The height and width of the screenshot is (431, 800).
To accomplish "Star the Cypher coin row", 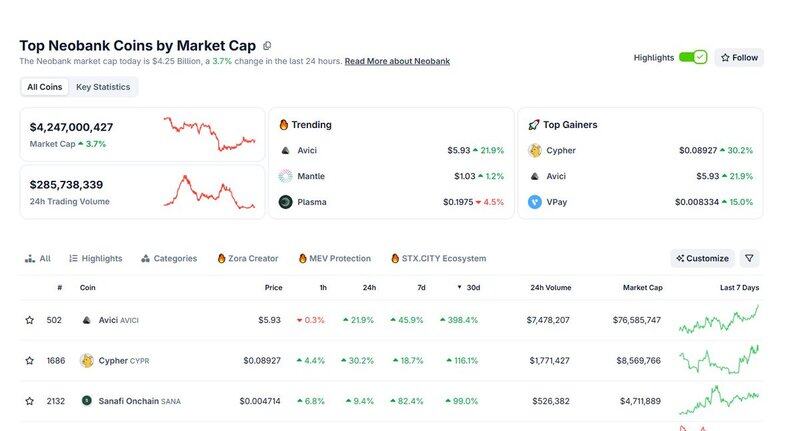I will pos(30,361).
